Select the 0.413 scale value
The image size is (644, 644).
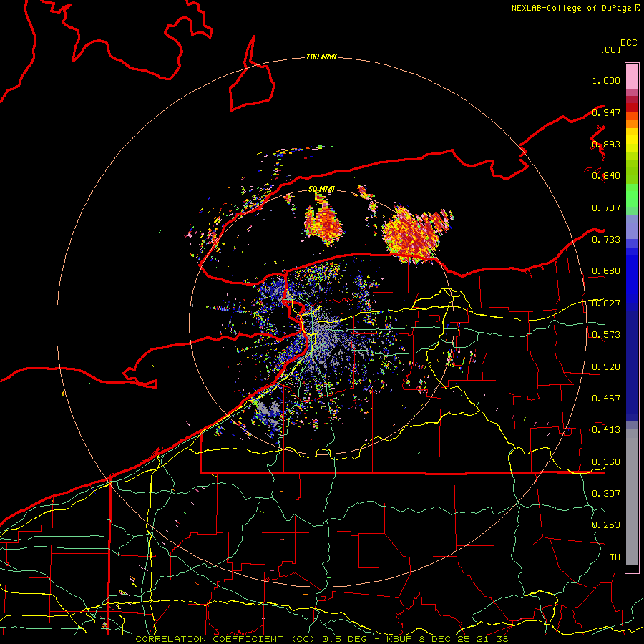[x=606, y=430]
